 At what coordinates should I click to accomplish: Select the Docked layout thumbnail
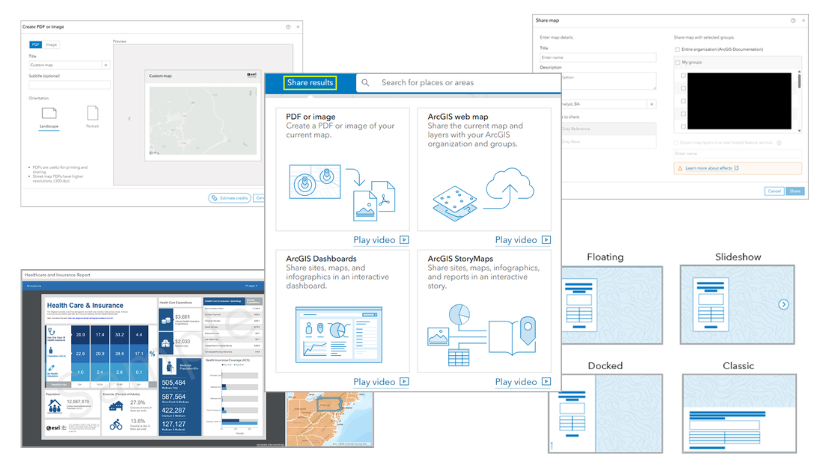[605, 413]
